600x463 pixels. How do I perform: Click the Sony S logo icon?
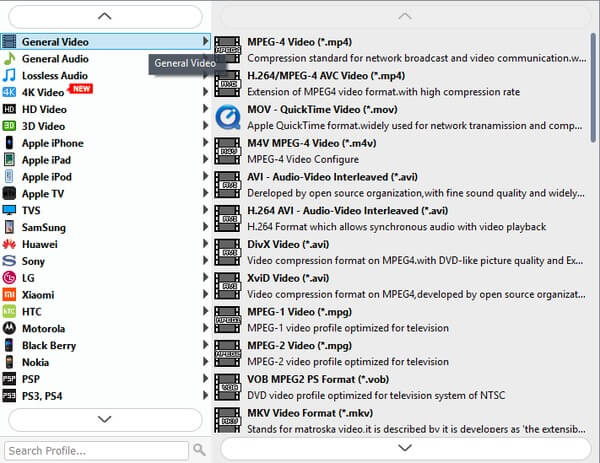pos(9,261)
